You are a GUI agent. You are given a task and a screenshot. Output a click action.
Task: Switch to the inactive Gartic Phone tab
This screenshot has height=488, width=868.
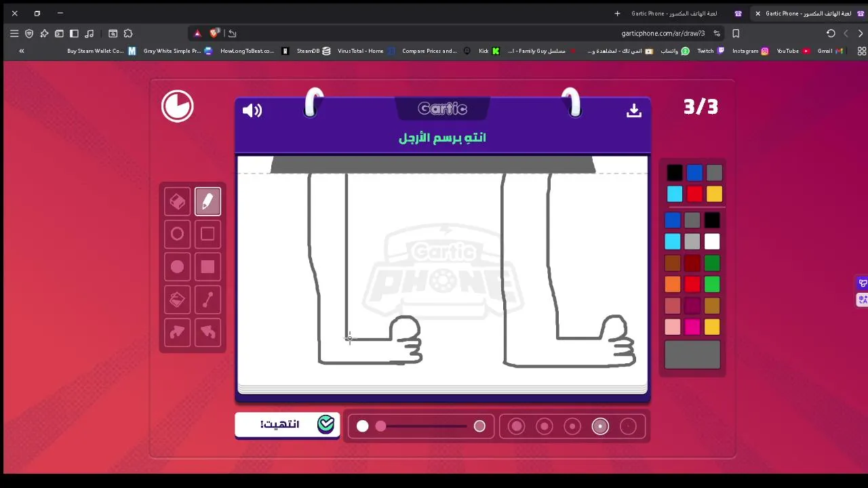point(679,14)
